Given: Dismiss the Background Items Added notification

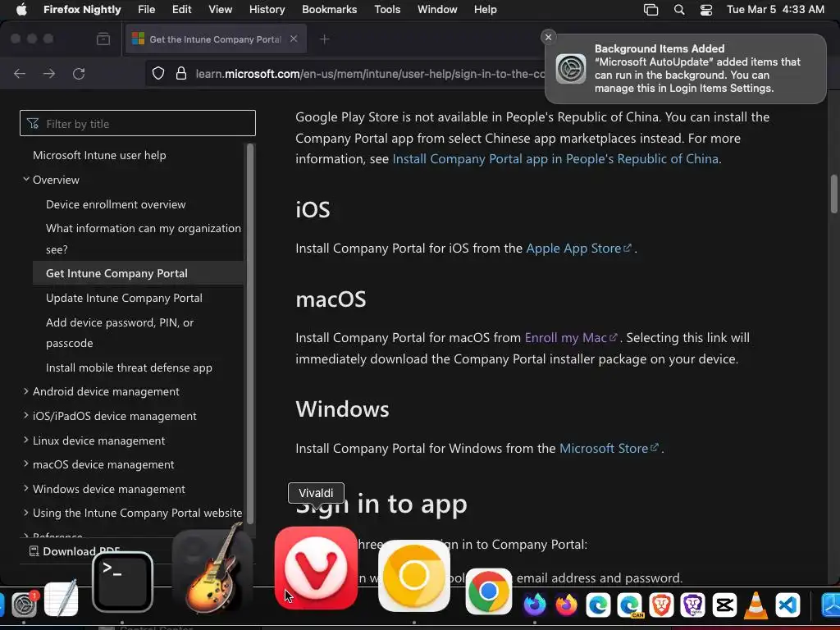Looking at the screenshot, I should 548,37.
